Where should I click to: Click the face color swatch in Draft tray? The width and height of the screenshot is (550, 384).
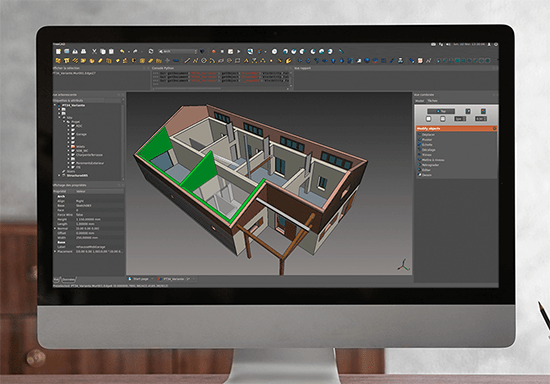click(x=443, y=119)
